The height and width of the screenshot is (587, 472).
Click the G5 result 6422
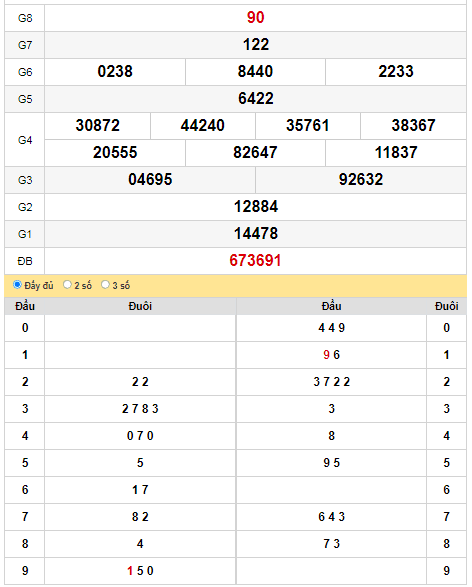coord(256,98)
